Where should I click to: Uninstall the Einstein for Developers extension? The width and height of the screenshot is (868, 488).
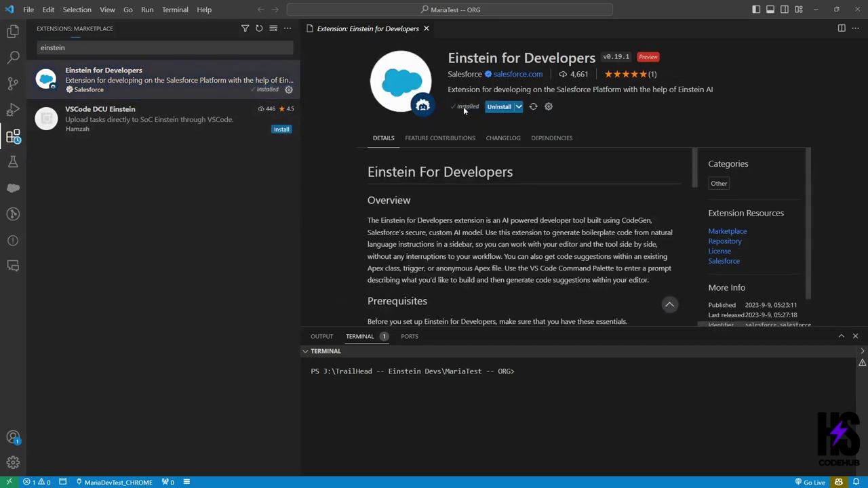pyautogui.click(x=499, y=106)
